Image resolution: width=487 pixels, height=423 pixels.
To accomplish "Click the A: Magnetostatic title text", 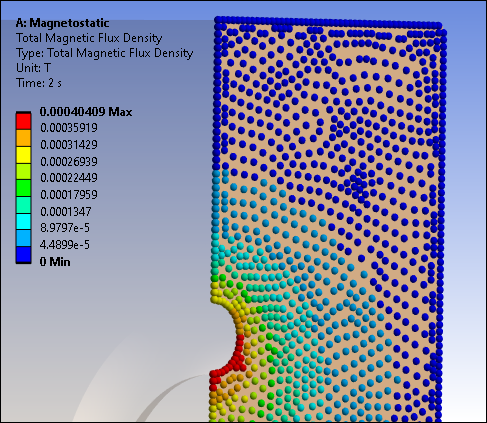I will pyautogui.click(x=62, y=23).
